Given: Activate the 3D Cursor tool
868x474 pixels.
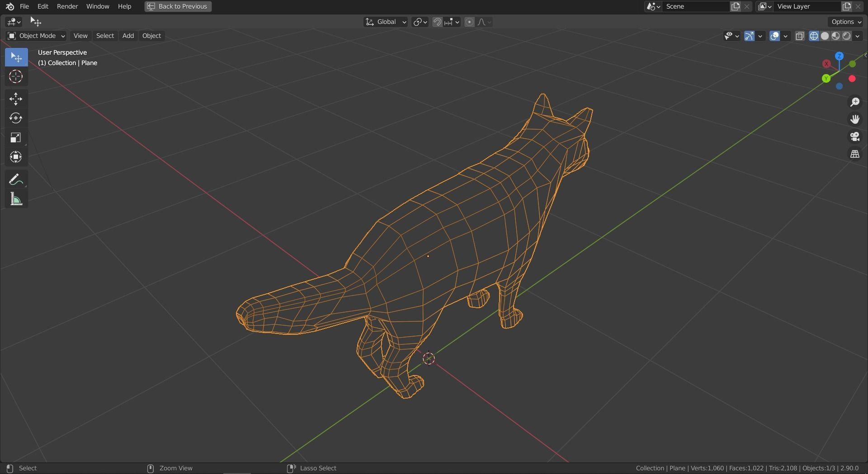Looking at the screenshot, I should coord(16,77).
